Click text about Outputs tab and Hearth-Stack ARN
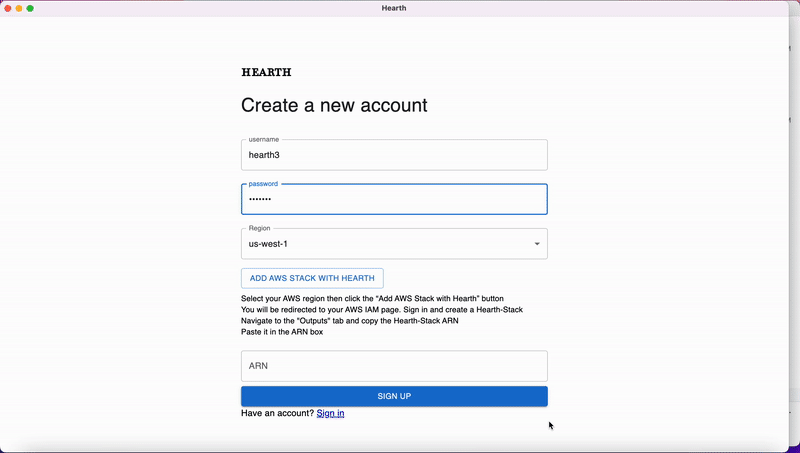 pyautogui.click(x=349, y=321)
